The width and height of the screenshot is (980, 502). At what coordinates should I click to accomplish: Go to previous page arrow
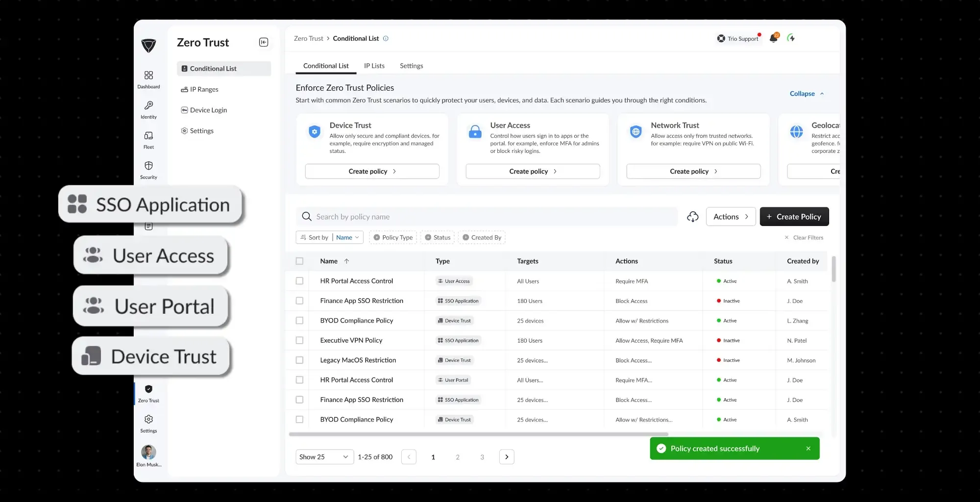409,457
